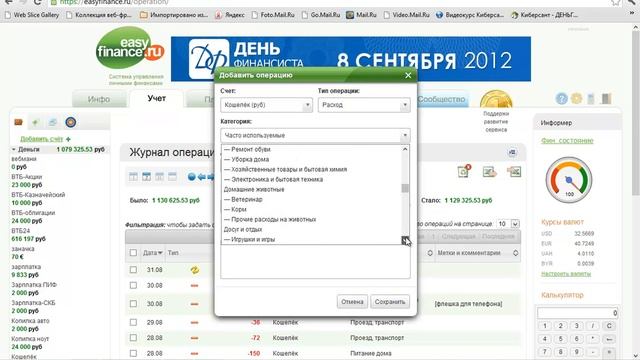640x360 pixels.
Task: Toggle the select-all checkbox in table header
Action: (x=133, y=253)
